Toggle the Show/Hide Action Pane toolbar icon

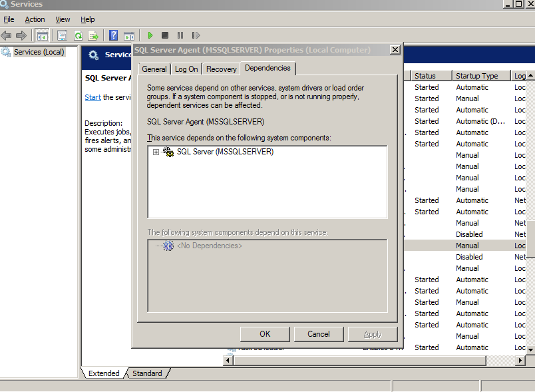point(129,35)
